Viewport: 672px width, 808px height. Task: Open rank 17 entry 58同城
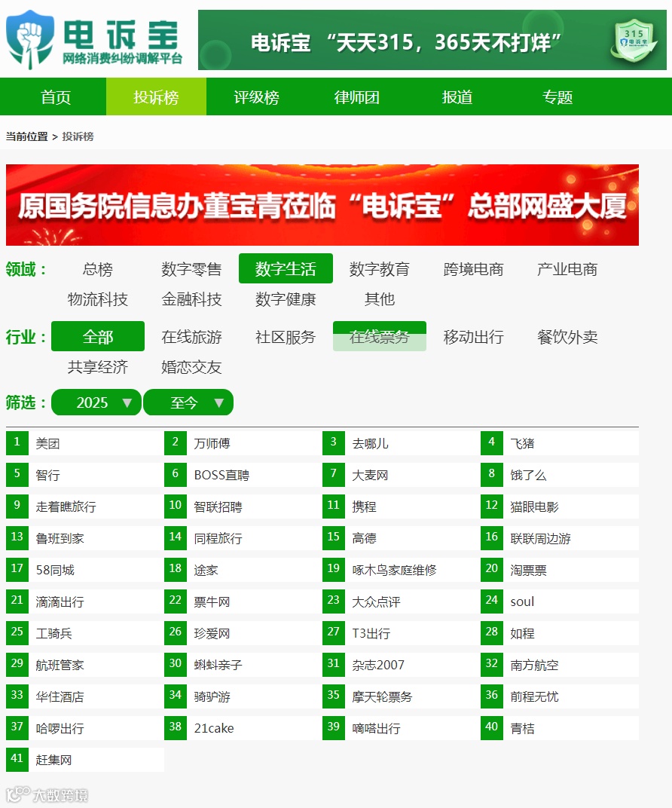coord(85,570)
